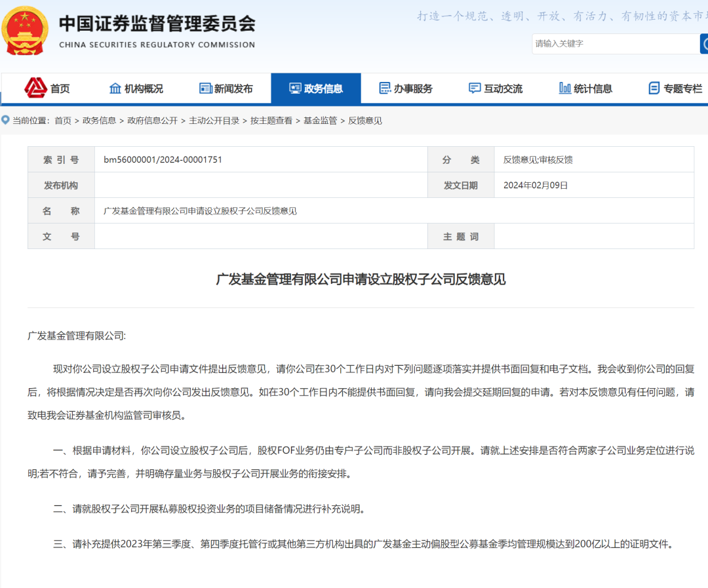The image size is (708, 588).
Task: Click the blue search button
Action: pos(704,44)
